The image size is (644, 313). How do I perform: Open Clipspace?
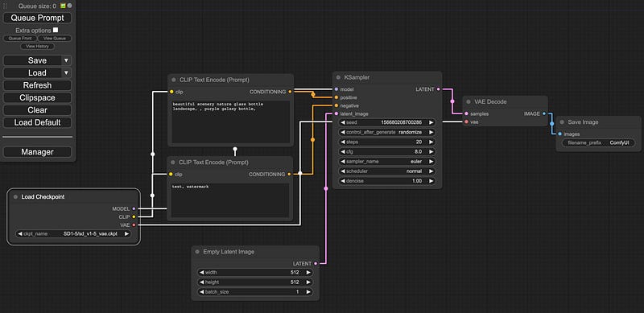click(x=37, y=97)
